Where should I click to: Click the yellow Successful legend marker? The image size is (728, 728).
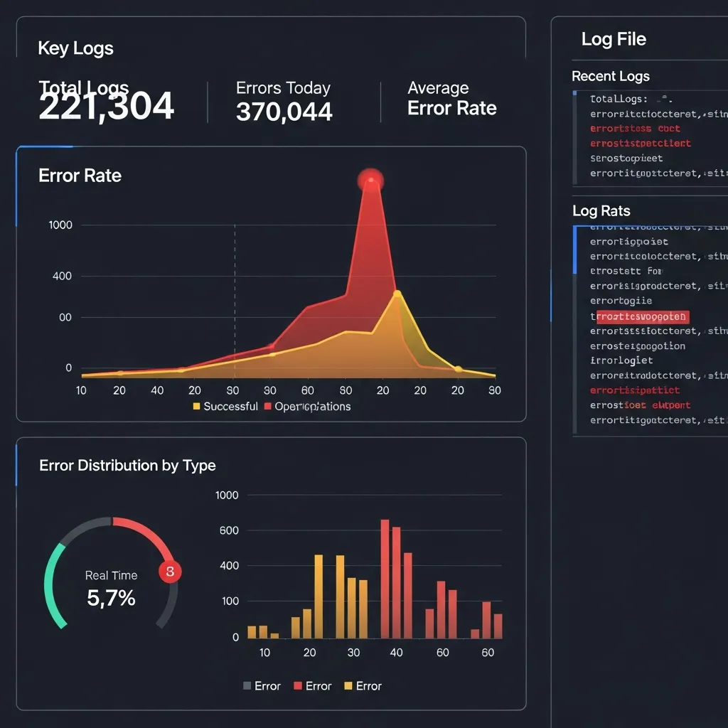click(x=195, y=406)
